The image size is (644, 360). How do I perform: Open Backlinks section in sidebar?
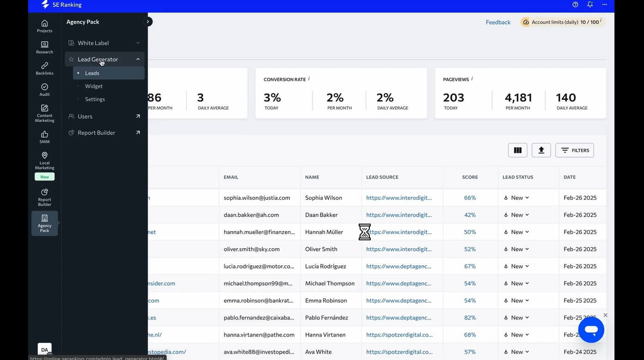click(44, 69)
